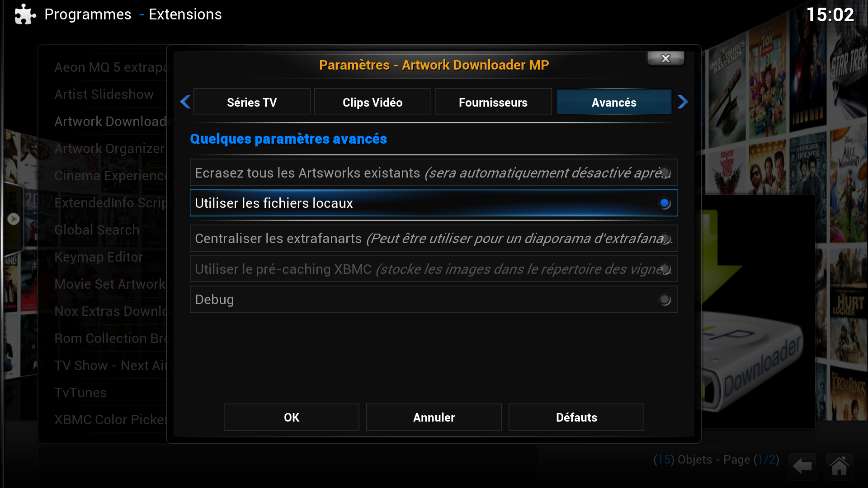This screenshot has height=488, width=868.
Task: Click the puzzle piece extensions icon
Action: pyautogui.click(x=25, y=14)
